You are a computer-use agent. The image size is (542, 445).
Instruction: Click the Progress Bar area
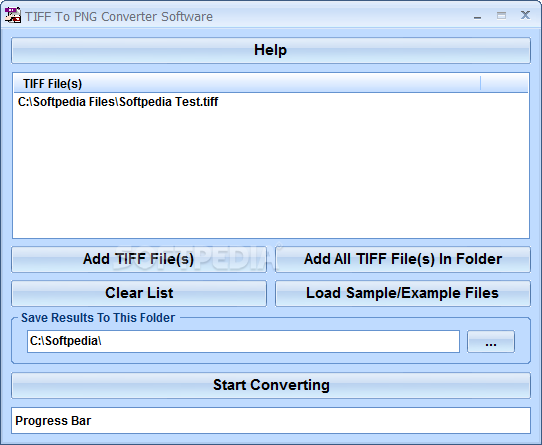click(x=271, y=420)
